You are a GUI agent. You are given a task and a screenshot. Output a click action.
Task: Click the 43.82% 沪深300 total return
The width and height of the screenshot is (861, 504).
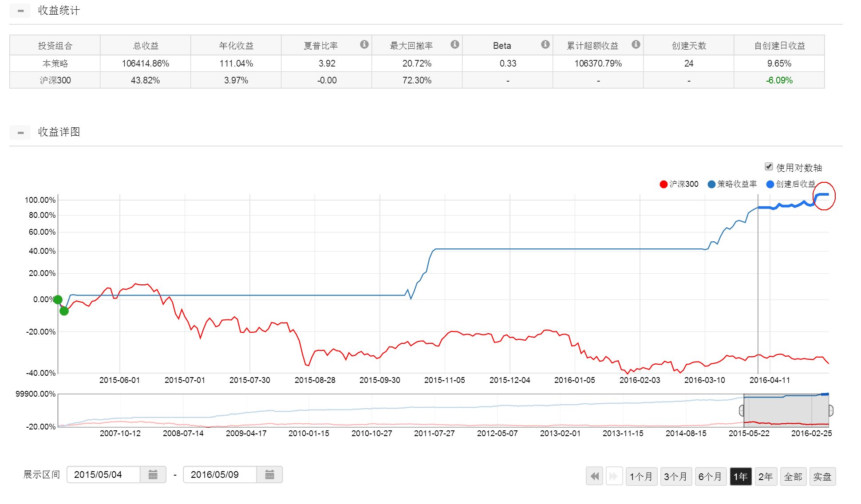[145, 80]
